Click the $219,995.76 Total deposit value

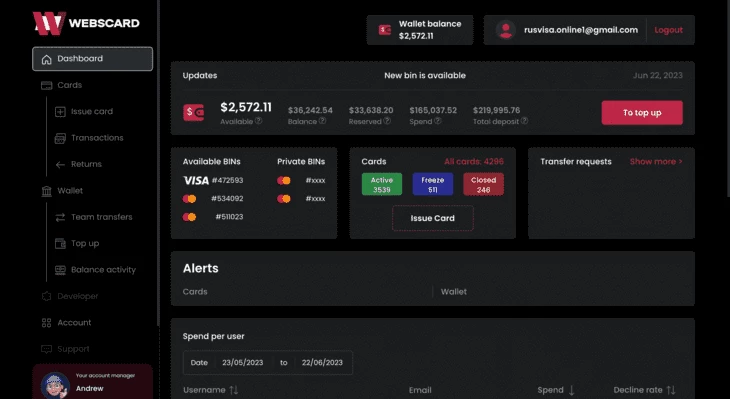(496, 110)
